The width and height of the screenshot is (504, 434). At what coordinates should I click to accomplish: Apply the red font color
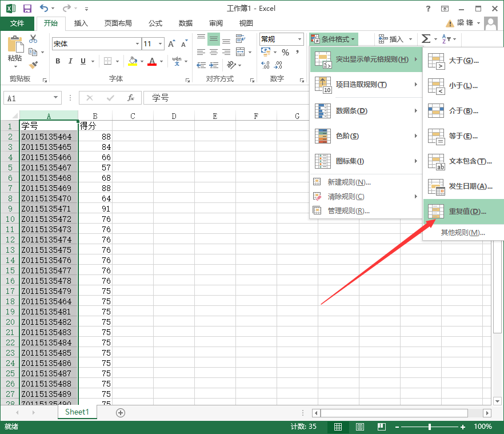[152, 61]
